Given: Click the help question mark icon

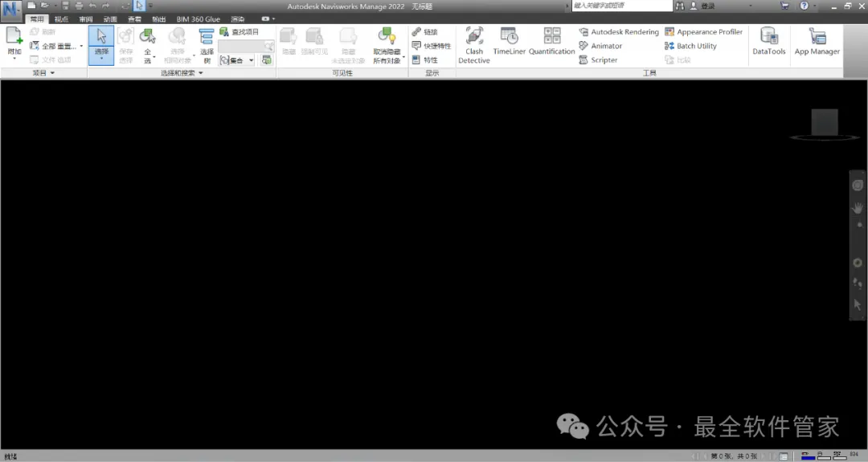Looking at the screenshot, I should click(804, 6).
